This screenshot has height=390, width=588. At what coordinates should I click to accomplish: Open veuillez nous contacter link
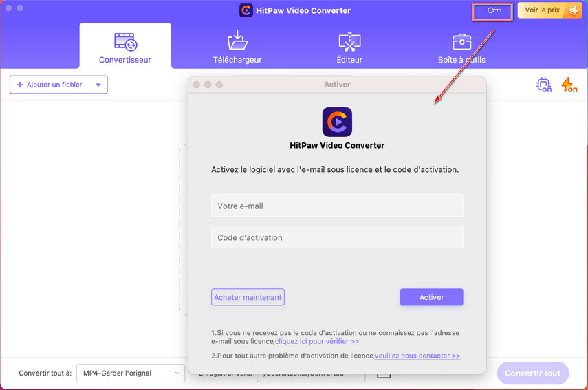[x=417, y=356]
